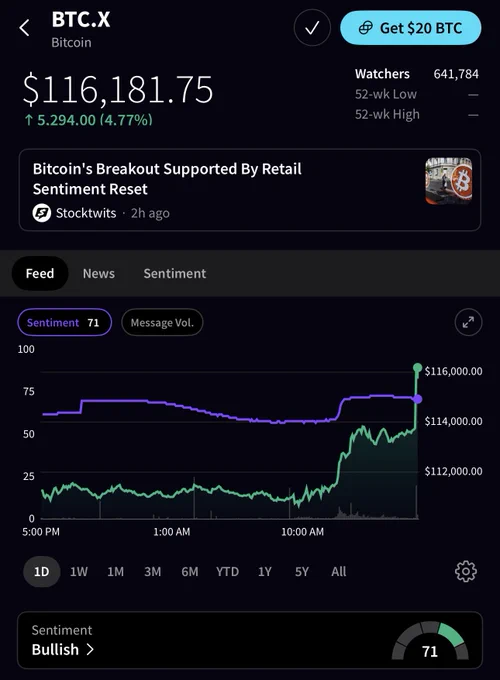Viewport: 500px width, 680px height.
Task: Expand the Bullish sentiment chevron
Action: pos(90,649)
